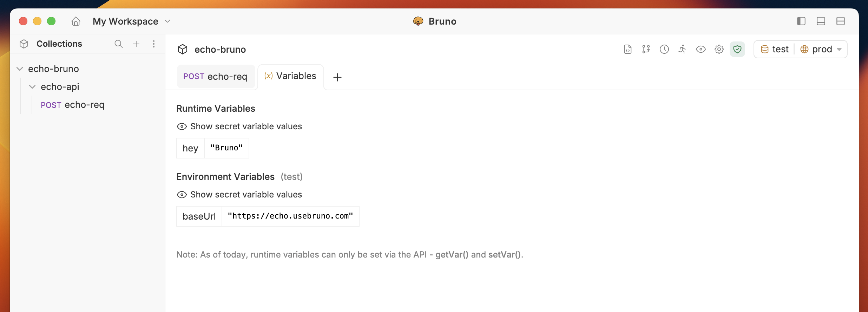Show secret values for Environment Variables
Image resolution: width=868 pixels, height=312 pixels.
(239, 195)
